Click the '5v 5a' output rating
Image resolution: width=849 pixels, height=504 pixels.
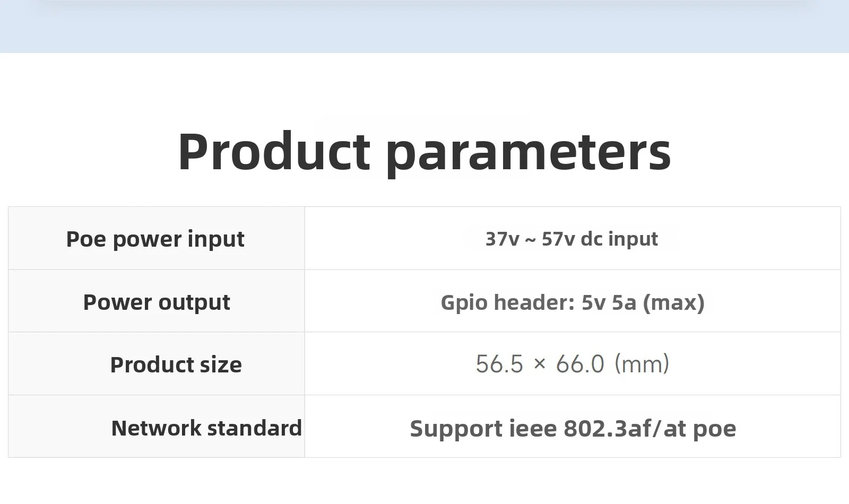[609, 302]
